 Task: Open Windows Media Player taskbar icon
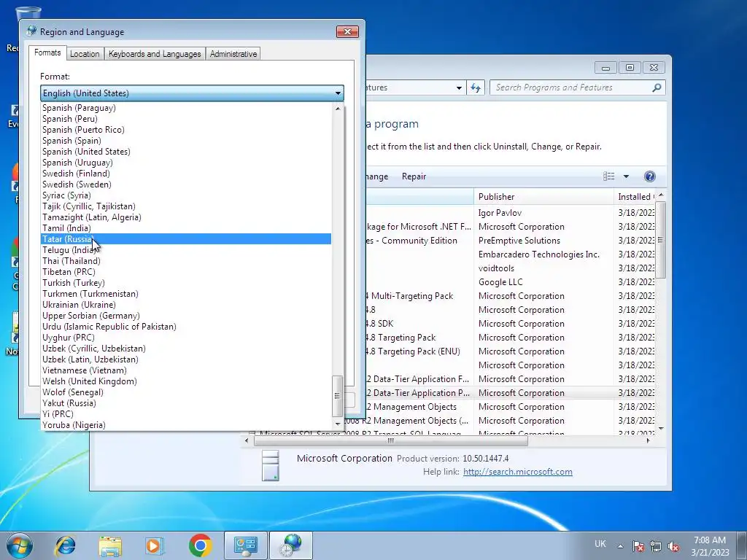(x=154, y=545)
